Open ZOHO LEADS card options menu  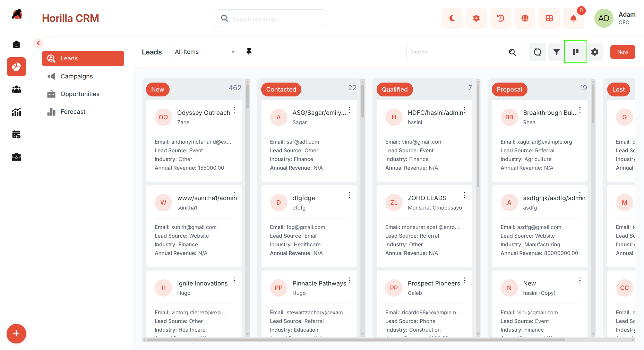(x=465, y=195)
